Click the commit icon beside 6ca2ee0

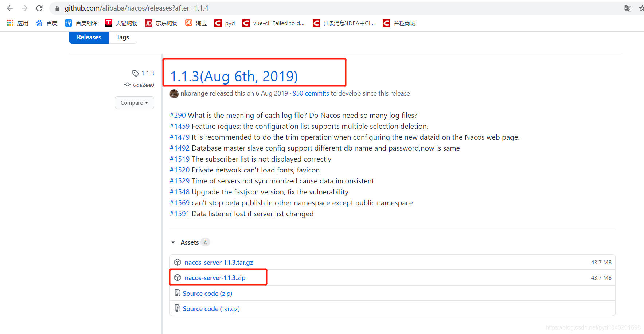128,85
